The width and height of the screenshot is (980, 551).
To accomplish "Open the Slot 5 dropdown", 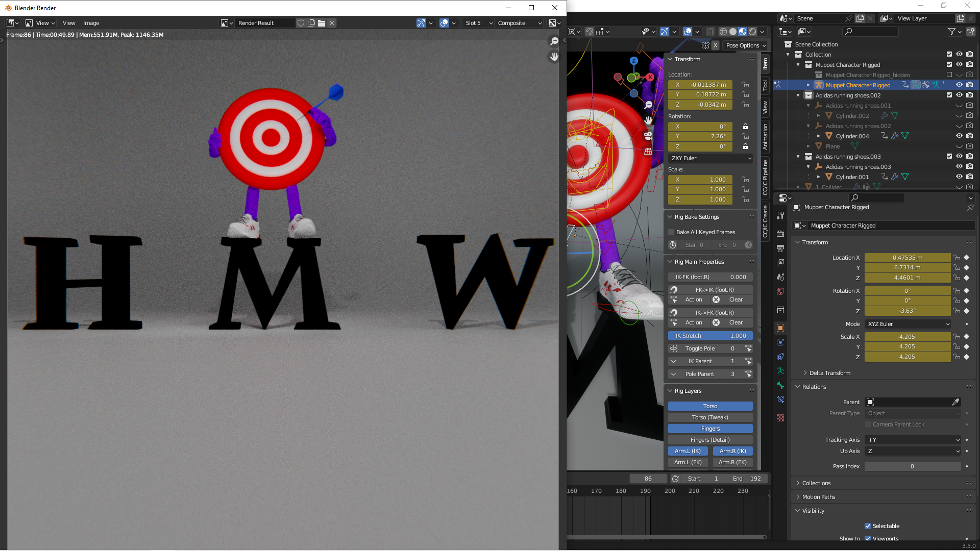I will 478,23.
